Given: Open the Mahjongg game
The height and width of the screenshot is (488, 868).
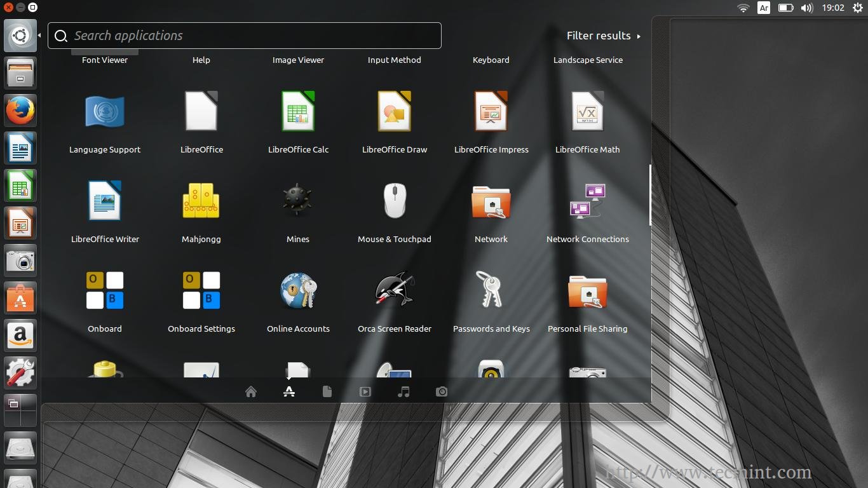Looking at the screenshot, I should (x=201, y=201).
